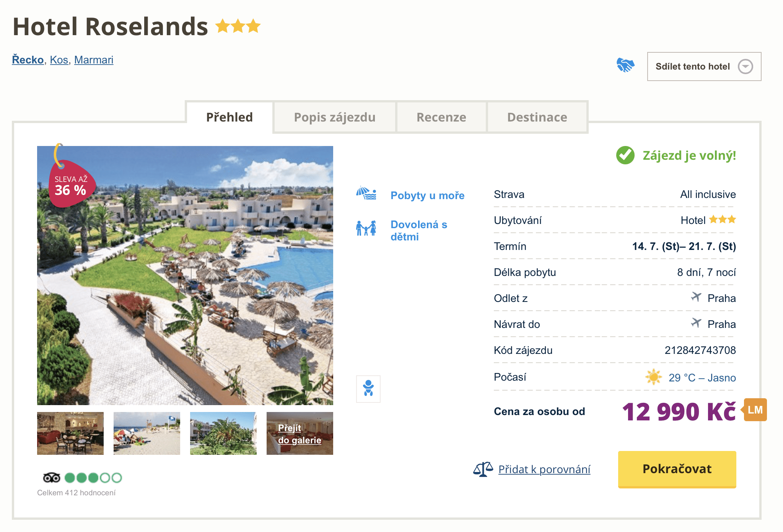Image resolution: width=783 pixels, height=532 pixels.
Task: Follow the Marmari location link
Action: tap(94, 60)
